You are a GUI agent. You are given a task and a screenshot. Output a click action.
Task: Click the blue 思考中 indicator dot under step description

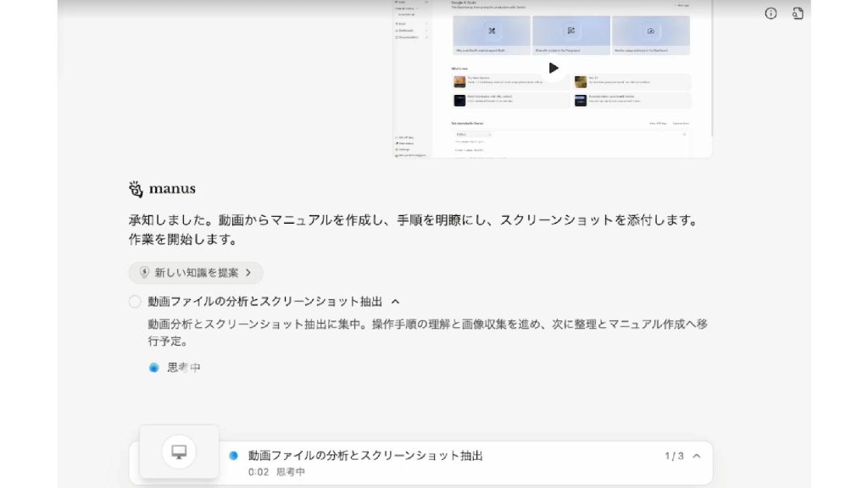point(153,368)
